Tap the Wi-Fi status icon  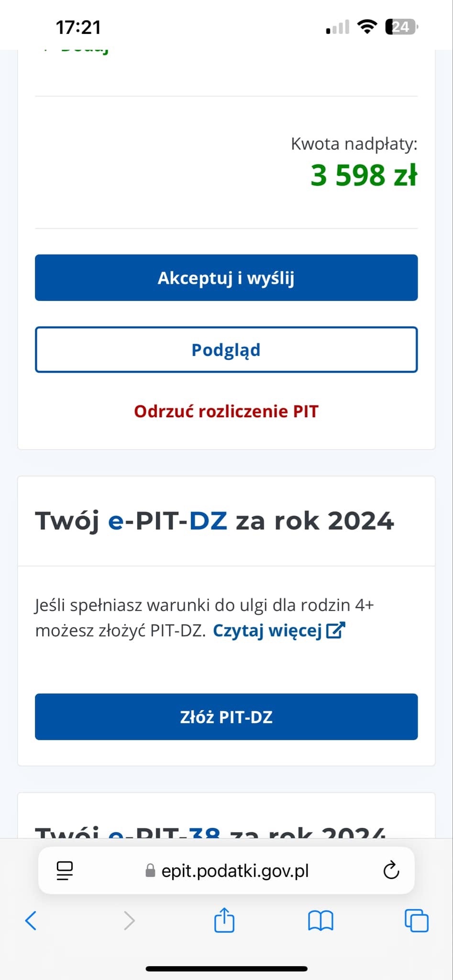[367, 27]
